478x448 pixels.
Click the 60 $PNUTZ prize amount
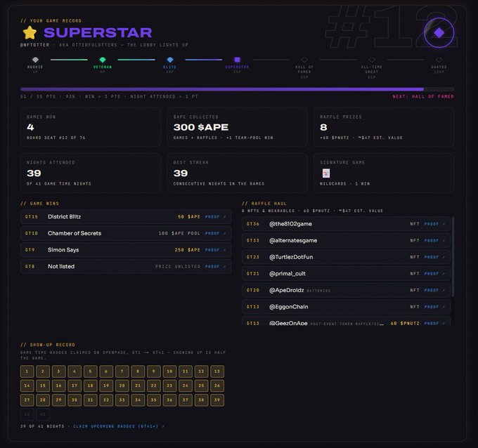click(405, 323)
